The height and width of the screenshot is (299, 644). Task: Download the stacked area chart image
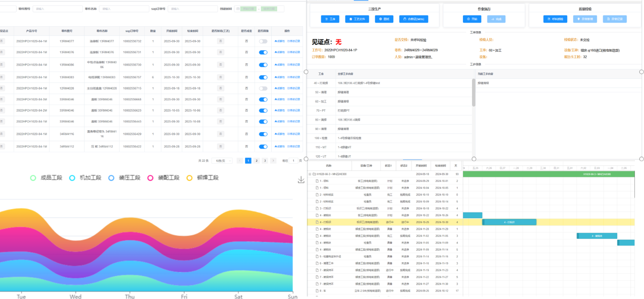[301, 179]
